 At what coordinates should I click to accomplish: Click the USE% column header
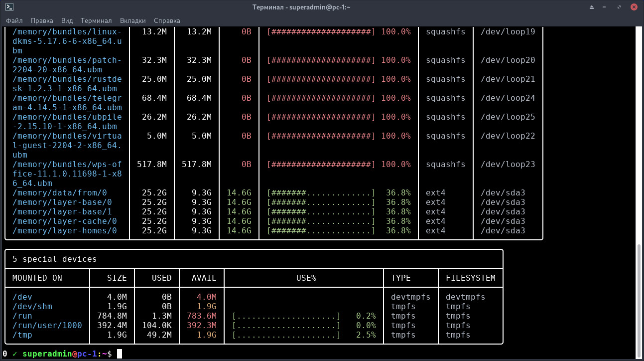point(306,278)
